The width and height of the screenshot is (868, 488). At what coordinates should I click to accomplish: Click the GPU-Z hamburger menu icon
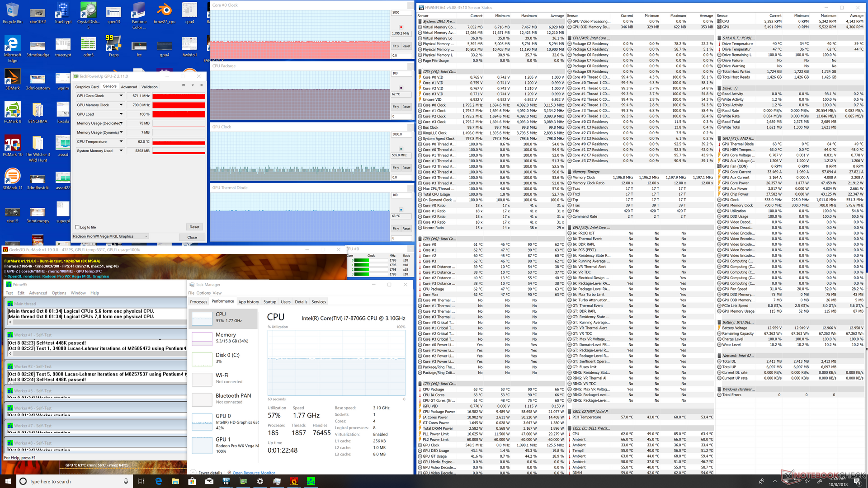pyautogui.click(x=201, y=85)
